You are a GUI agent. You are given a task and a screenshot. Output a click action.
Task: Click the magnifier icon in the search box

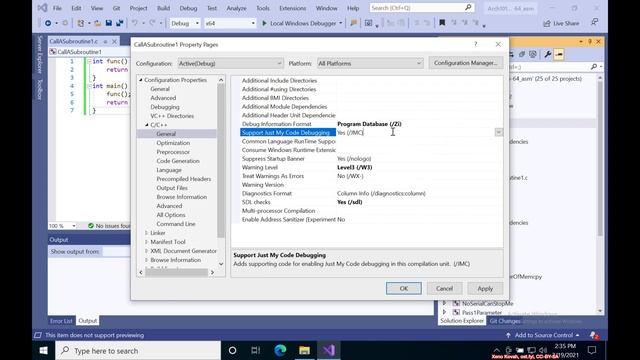(468, 7)
